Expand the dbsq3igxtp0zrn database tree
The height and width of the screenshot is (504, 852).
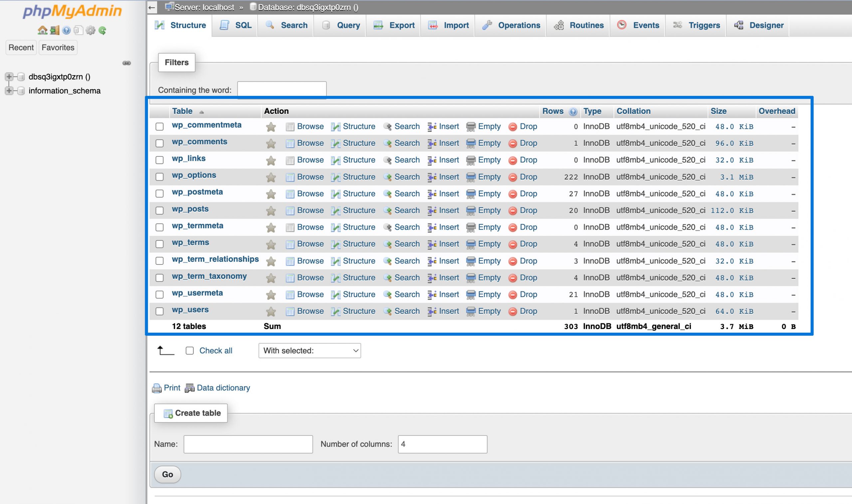[x=9, y=77]
